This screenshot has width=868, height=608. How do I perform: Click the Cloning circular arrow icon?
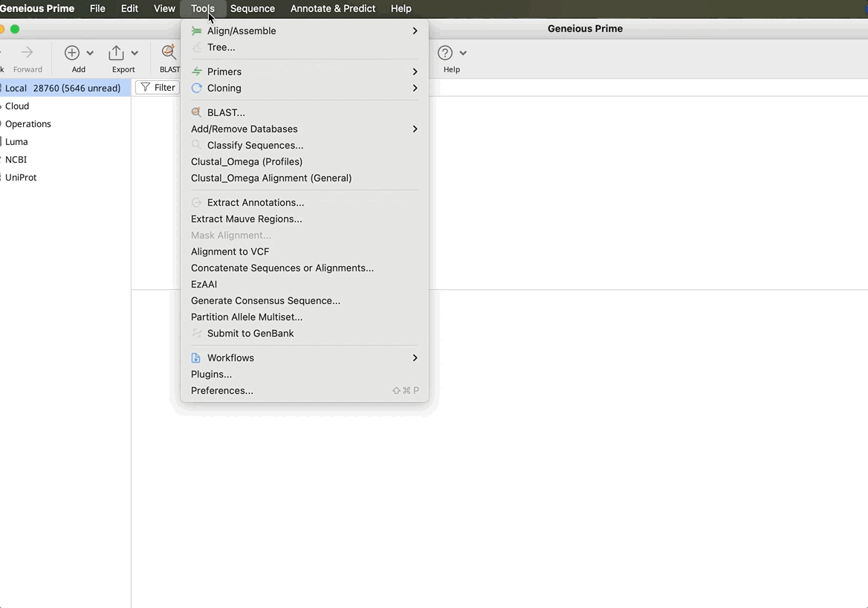(196, 88)
